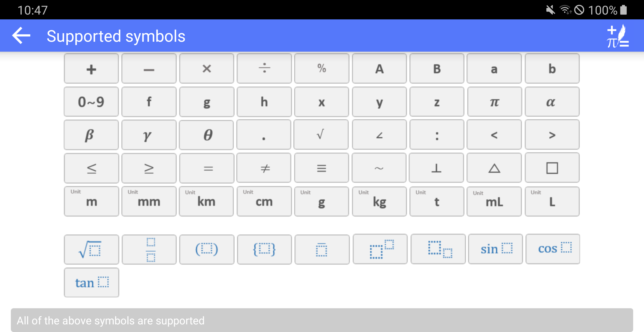Select the sin function key
Screen dimensions: 644x332
coord(495,249)
